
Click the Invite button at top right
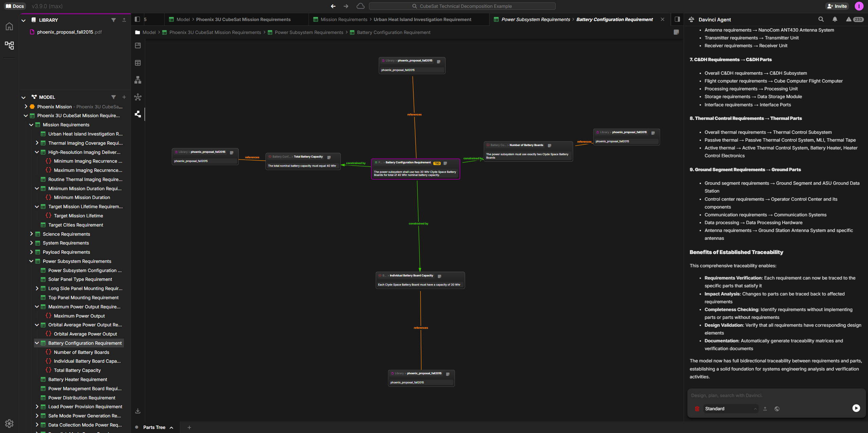(837, 6)
